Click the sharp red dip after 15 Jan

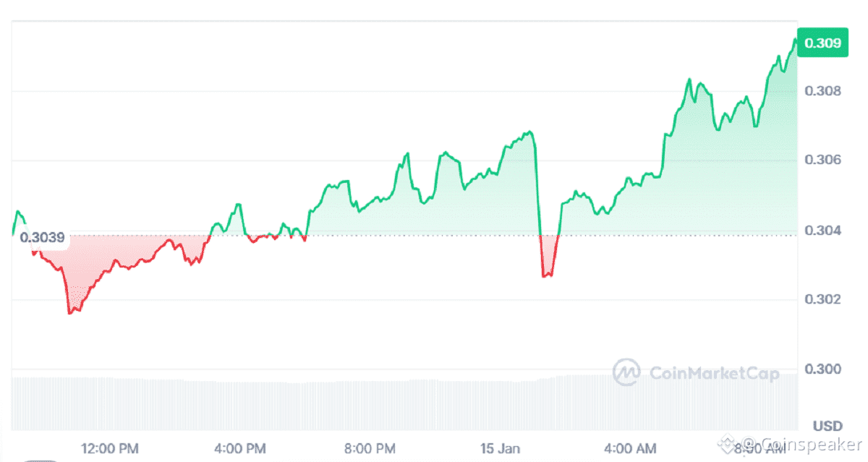tap(547, 275)
